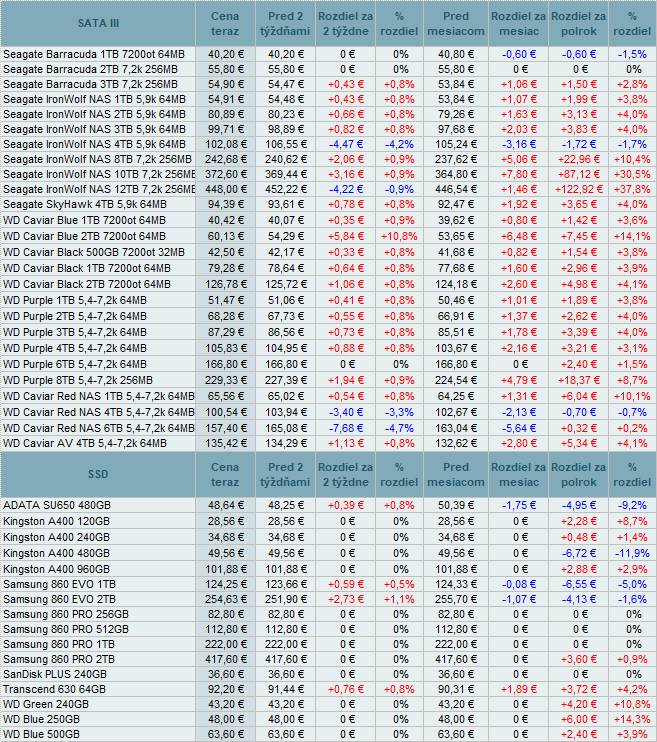Select WD Caviar AV 4TB 5,4-7,2k 64MB
Screen dimensions: 657x742
[85, 444]
